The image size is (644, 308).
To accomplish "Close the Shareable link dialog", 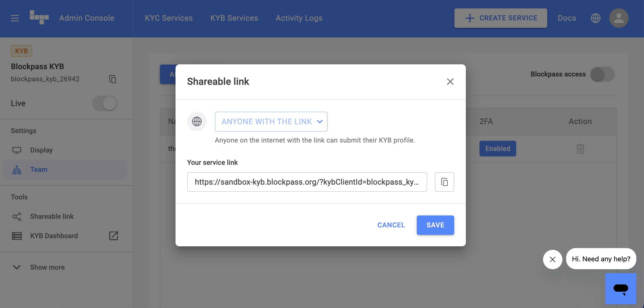I will [450, 82].
